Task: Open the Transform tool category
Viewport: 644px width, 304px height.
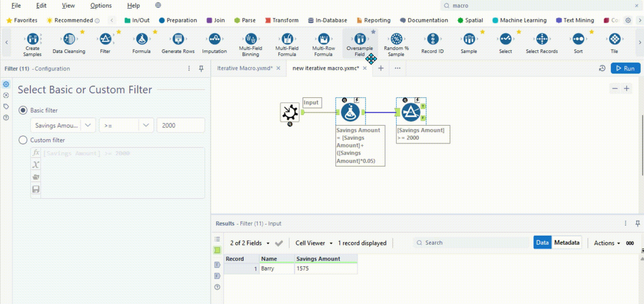Action: (282, 20)
